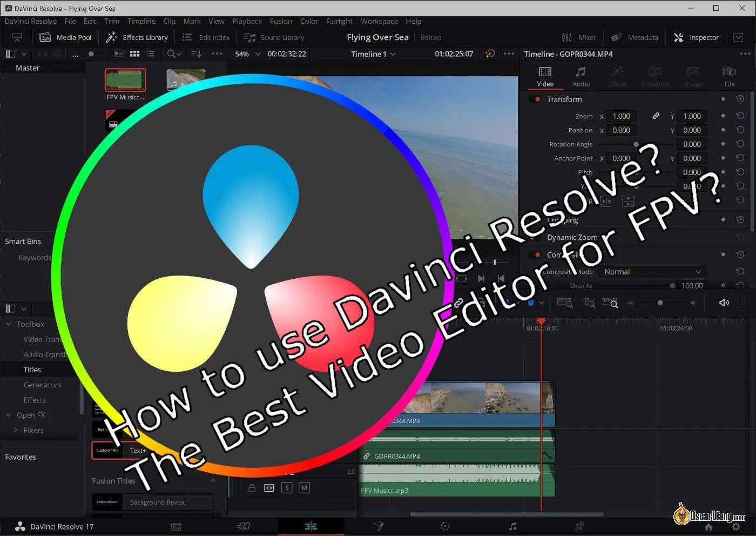Screen dimensions: 756x536
Task: Toggle the zoom X/Y link
Action: click(656, 116)
